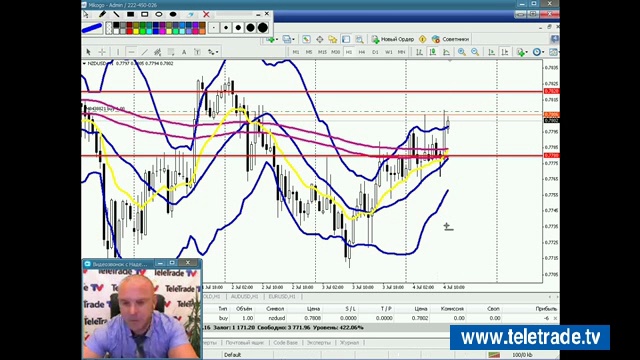Choose the largest brush dot size
The height and width of the screenshot is (360, 640).
(263, 28)
